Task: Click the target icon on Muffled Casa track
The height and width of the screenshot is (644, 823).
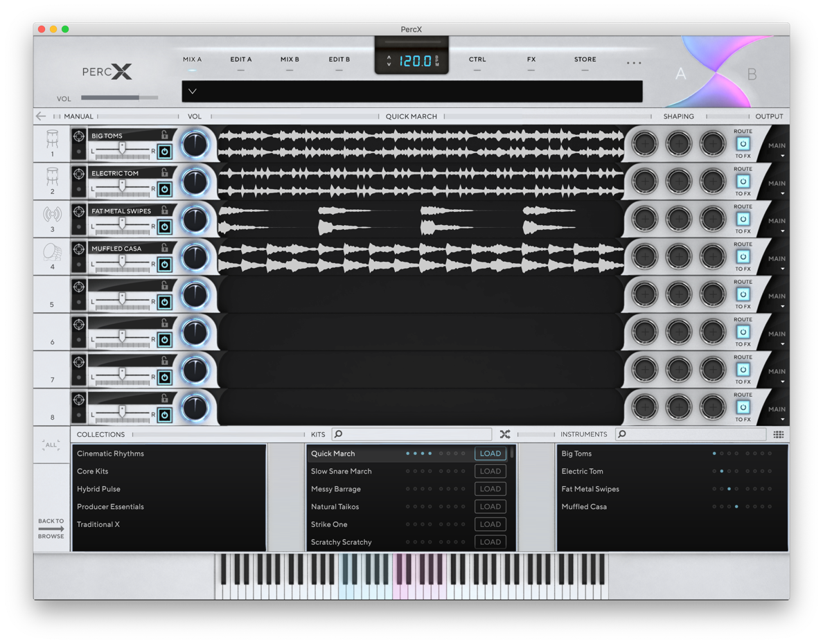Action: (79, 249)
